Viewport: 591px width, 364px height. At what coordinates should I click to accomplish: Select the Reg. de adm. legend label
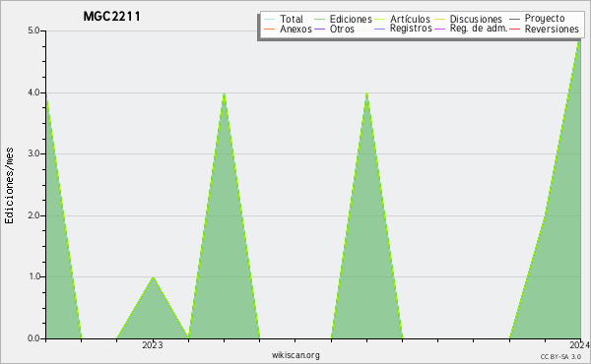point(479,29)
